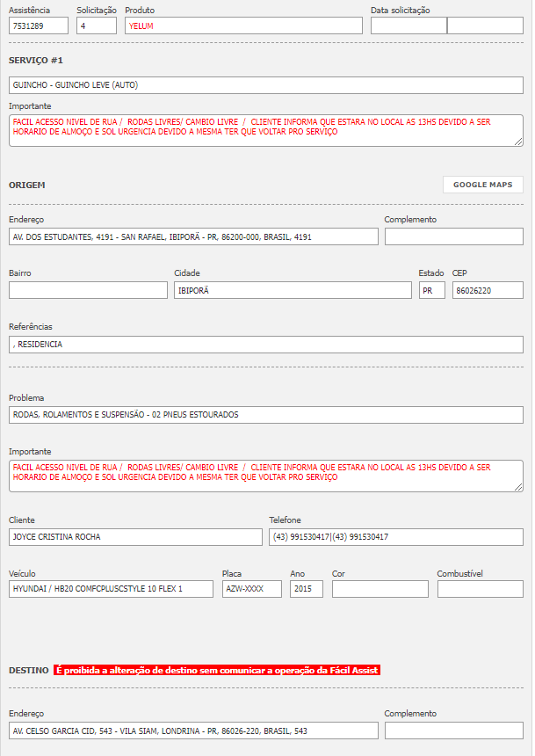Click the Cidade label
This screenshot has height=756, width=535.
pyautogui.click(x=187, y=273)
